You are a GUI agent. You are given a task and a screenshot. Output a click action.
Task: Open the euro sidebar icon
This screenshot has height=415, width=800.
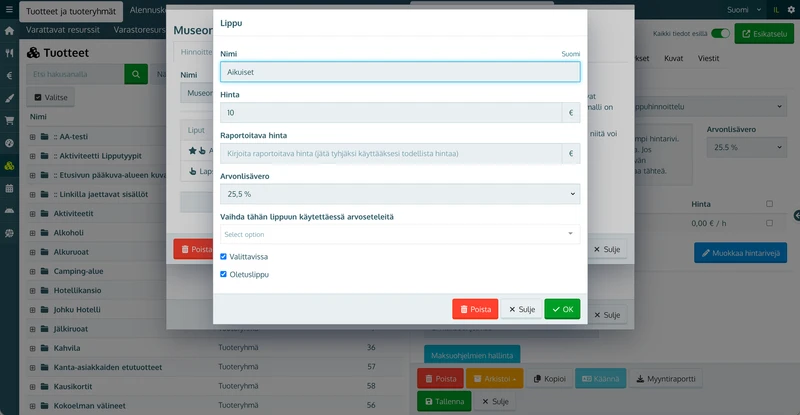pyautogui.click(x=9, y=76)
